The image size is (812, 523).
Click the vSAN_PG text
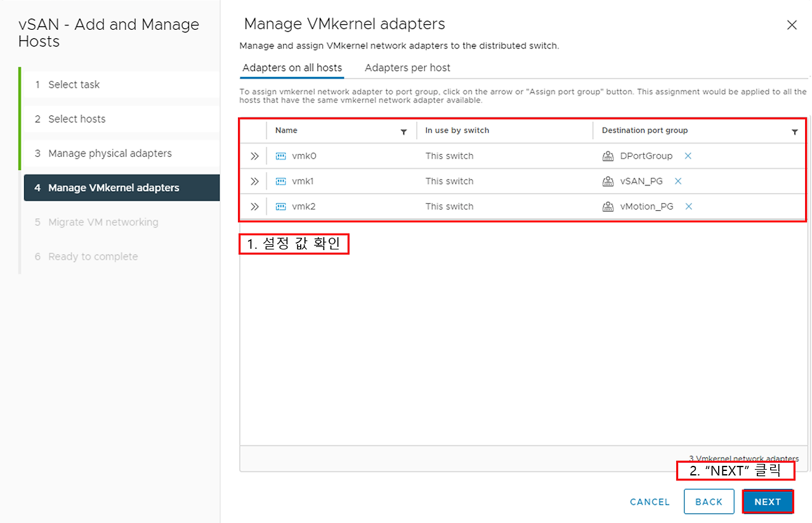point(641,182)
